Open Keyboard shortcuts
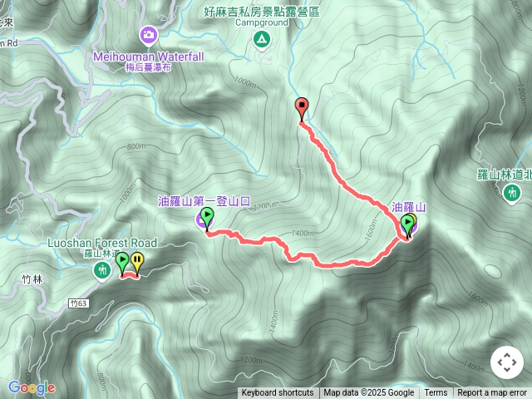 [277, 393]
